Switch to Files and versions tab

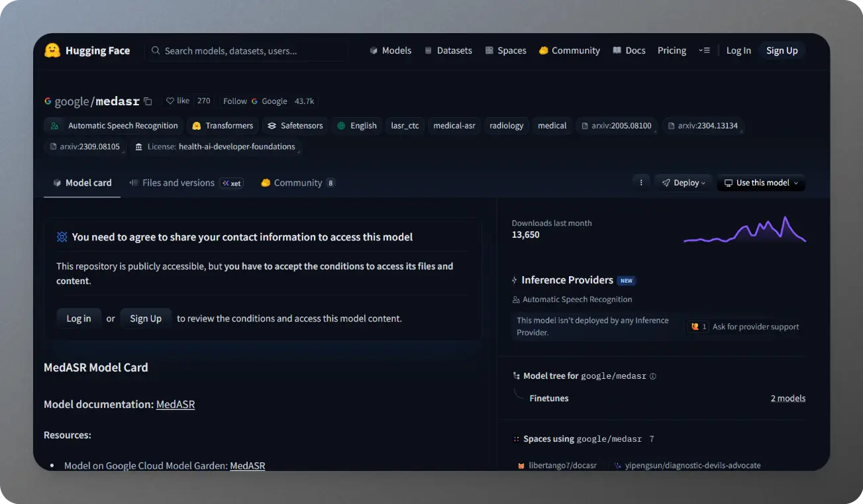coord(178,183)
